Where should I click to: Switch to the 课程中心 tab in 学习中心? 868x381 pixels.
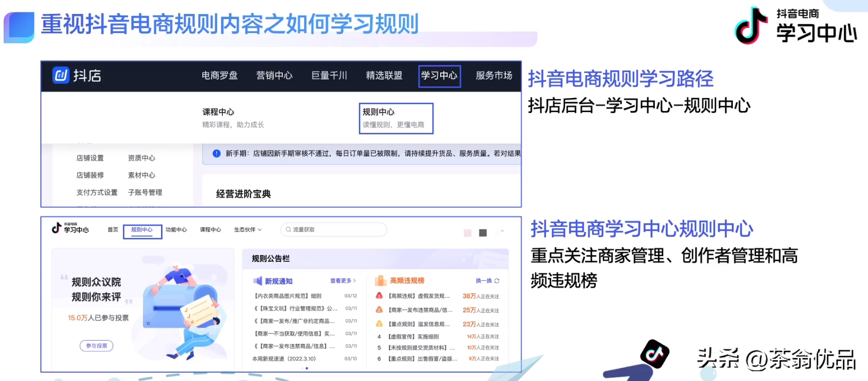coord(211,230)
